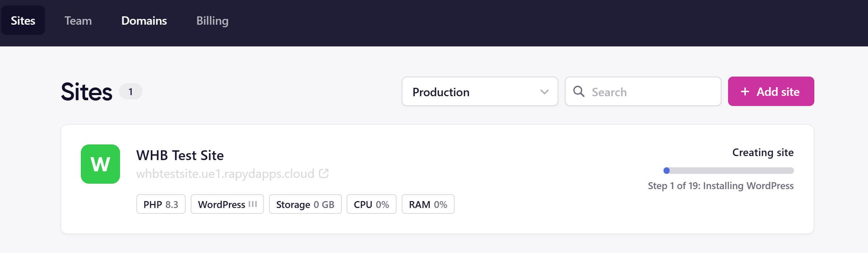Open whbtestsite.ue1.rapydapps.cloud link
This screenshot has height=253, width=868.
225,174
